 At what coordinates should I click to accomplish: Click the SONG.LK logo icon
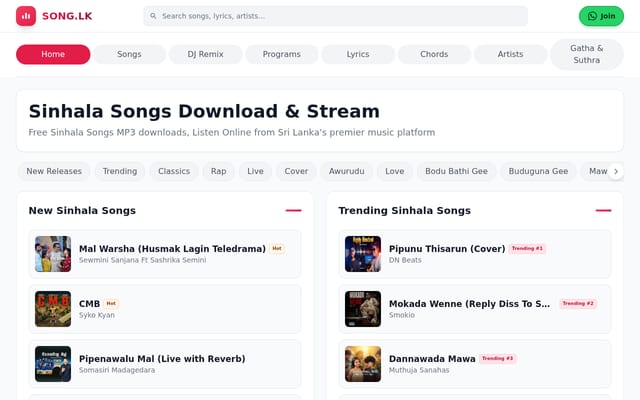tap(26, 16)
